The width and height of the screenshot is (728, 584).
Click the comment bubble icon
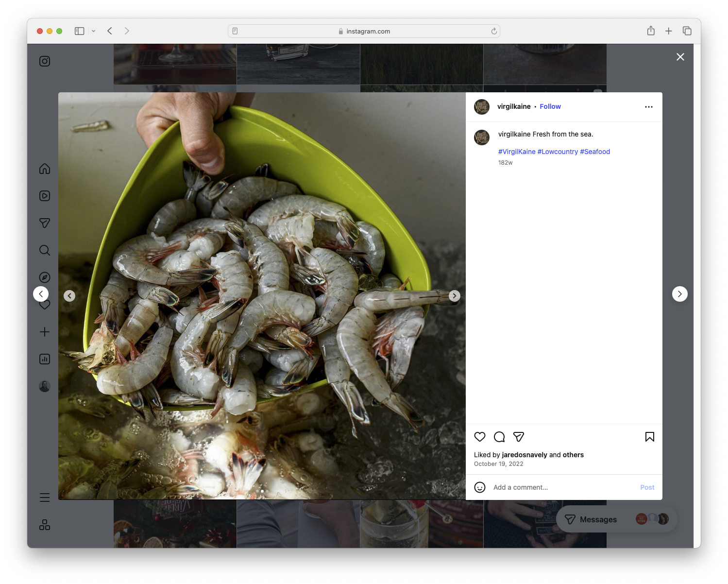(x=499, y=437)
